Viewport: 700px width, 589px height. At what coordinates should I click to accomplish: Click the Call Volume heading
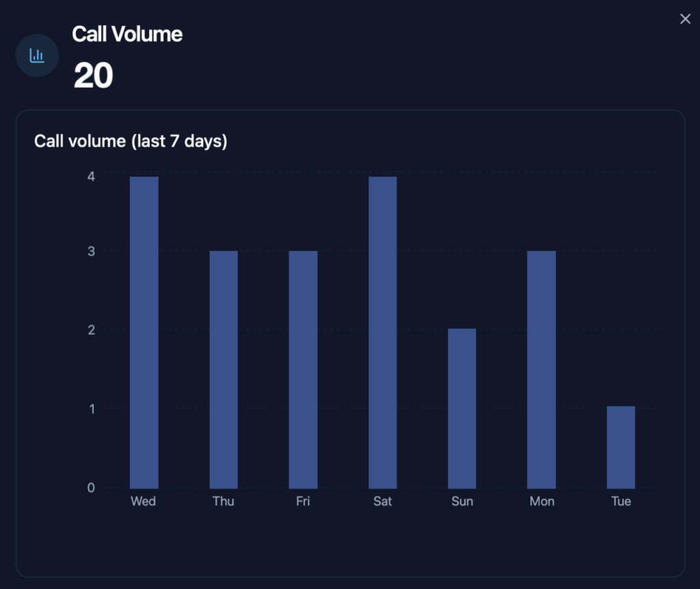127,34
